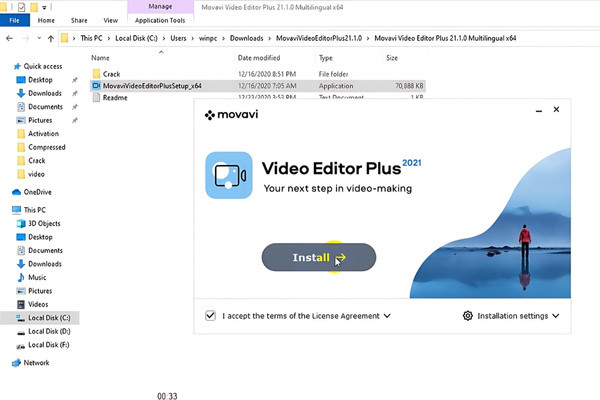Image resolution: width=600 pixels, height=400 pixels.
Task: Click MovaviVideoEditorPlus21.1.0 in address path
Action: pyautogui.click(x=319, y=38)
